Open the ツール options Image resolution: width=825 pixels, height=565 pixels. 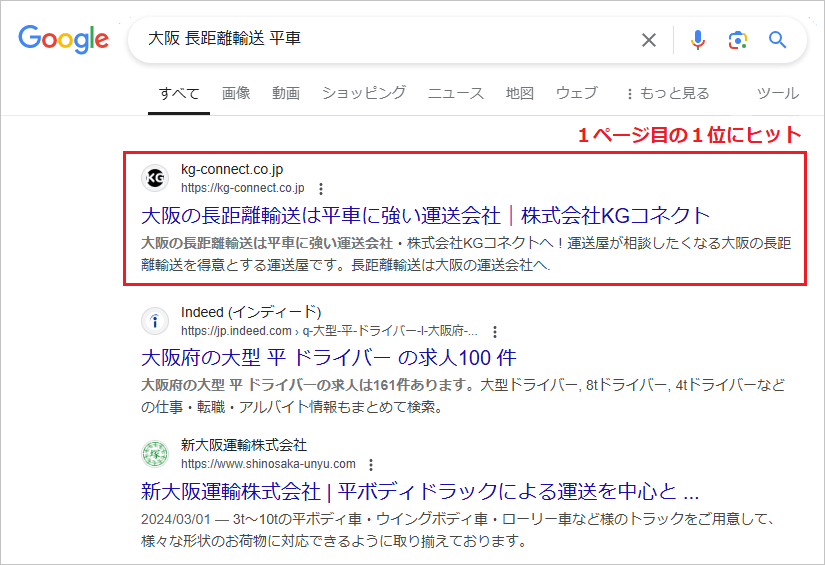778,93
